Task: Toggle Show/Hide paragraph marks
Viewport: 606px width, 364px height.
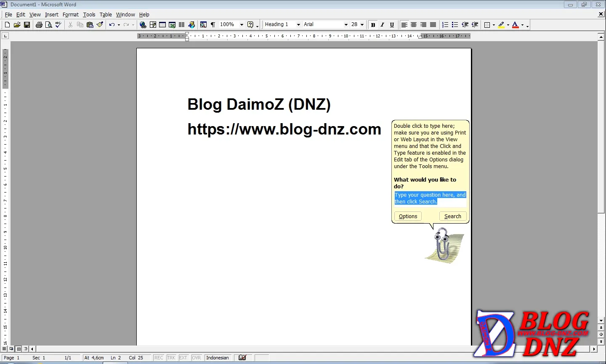Action: [x=213, y=25]
